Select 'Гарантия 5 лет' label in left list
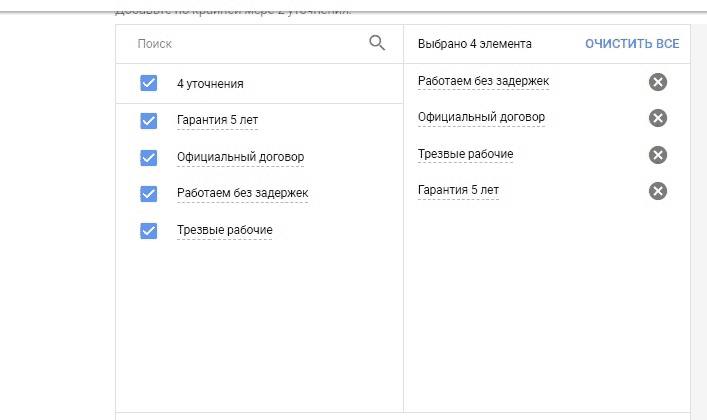Image resolution: width=707 pixels, height=420 pixels. 217,120
